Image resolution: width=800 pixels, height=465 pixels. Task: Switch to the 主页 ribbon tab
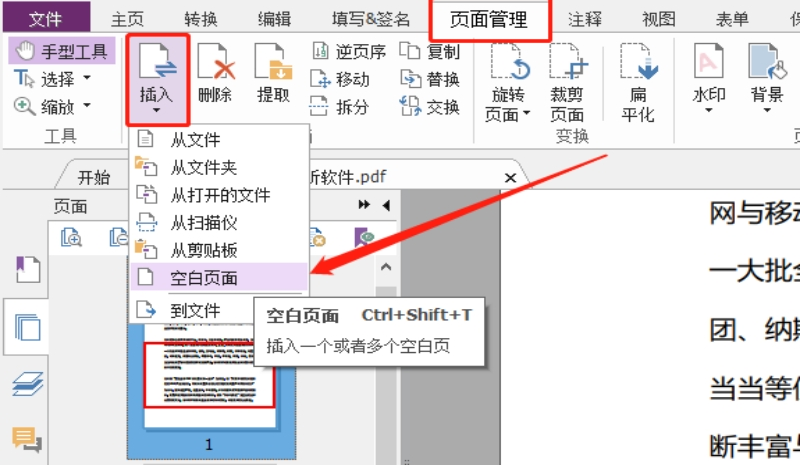128,19
